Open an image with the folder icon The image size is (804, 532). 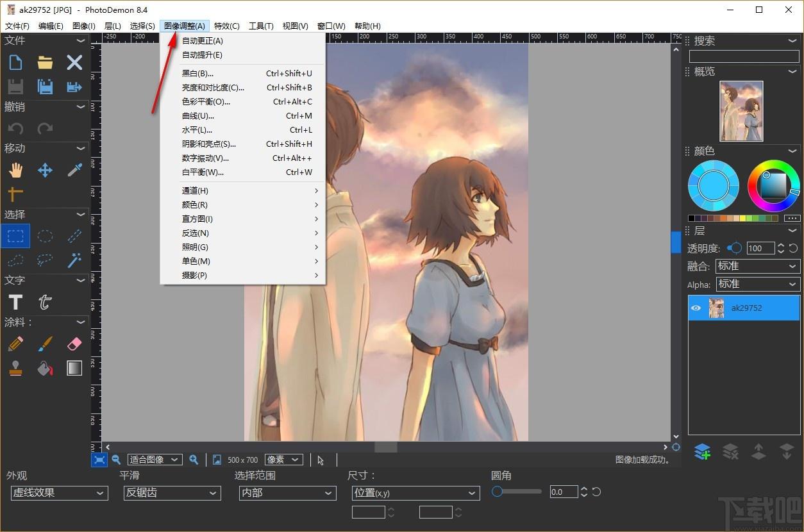point(45,62)
